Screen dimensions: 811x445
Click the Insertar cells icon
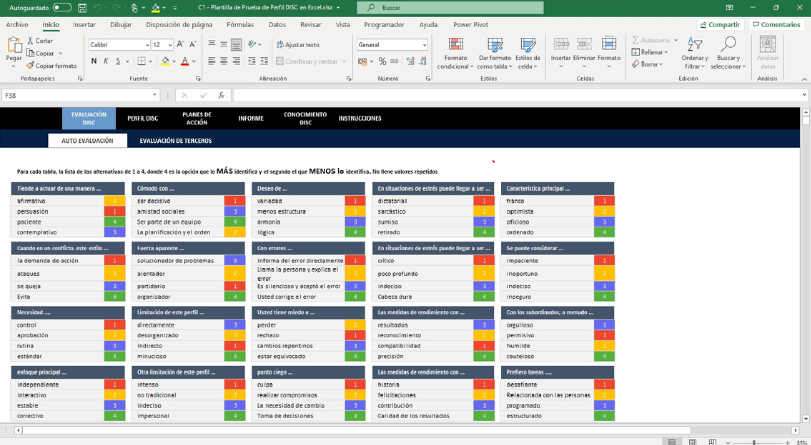561,44
